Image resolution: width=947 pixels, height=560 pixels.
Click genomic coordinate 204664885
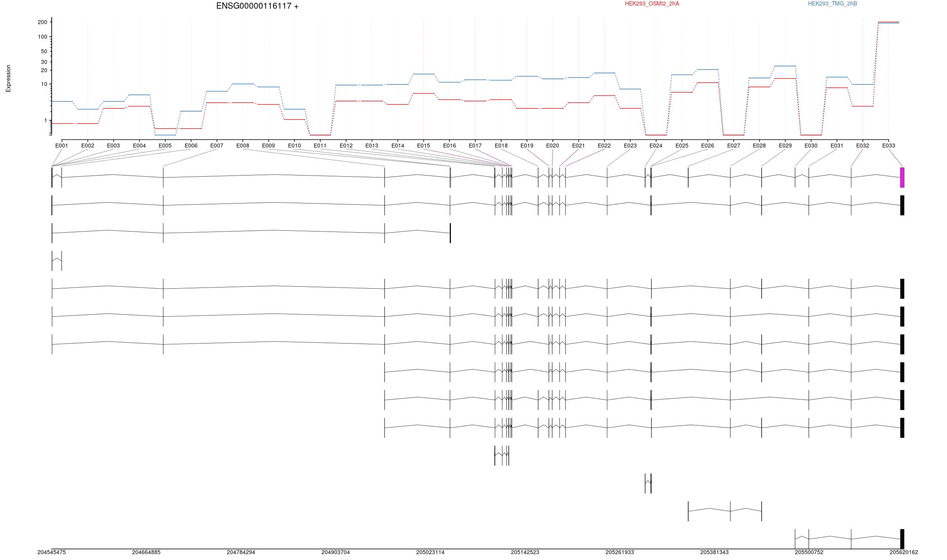(146, 553)
